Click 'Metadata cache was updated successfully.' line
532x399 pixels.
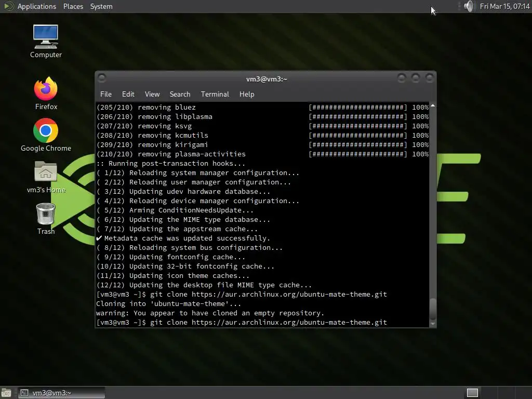[183, 238]
